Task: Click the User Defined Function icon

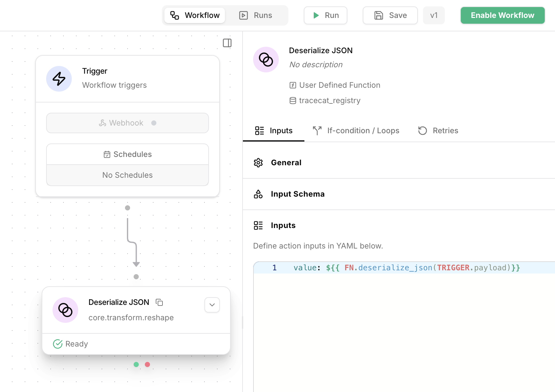Action: (x=293, y=85)
